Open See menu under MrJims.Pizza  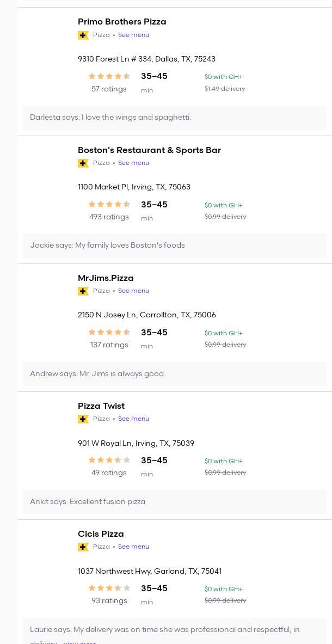[x=133, y=291]
